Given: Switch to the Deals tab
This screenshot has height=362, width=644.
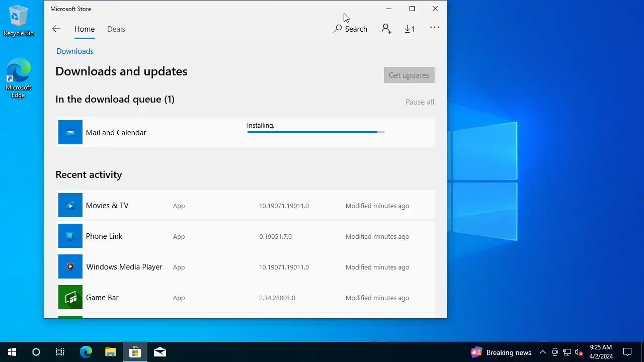Looking at the screenshot, I should point(116,29).
